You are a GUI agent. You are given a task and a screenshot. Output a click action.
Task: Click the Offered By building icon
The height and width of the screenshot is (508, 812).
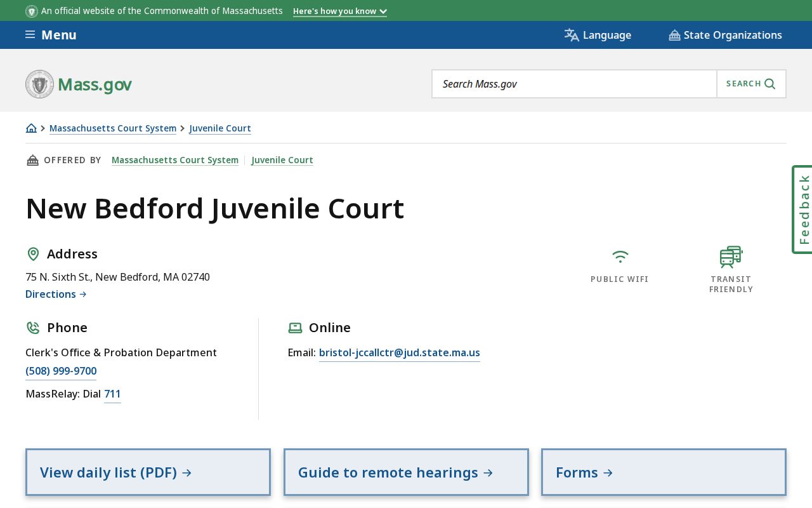pyautogui.click(x=32, y=160)
